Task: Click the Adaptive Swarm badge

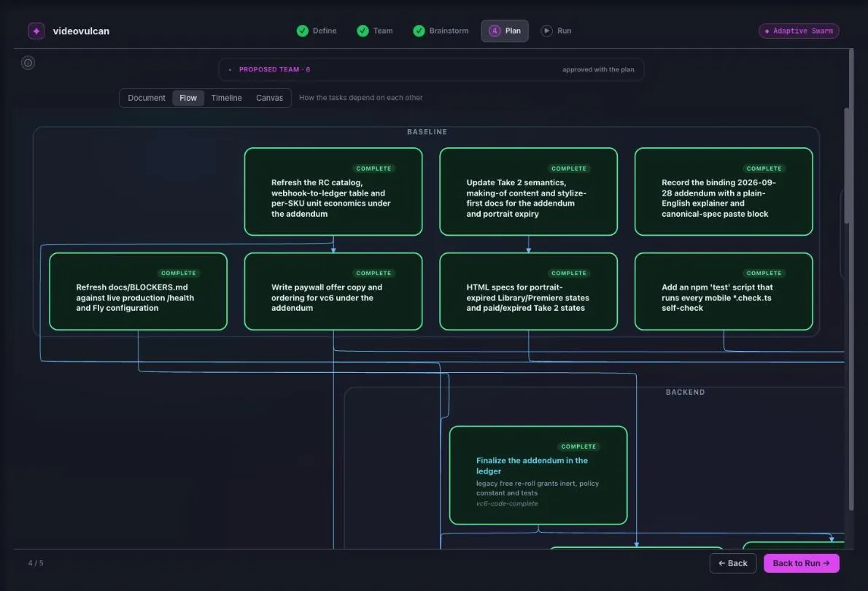Action: click(799, 31)
